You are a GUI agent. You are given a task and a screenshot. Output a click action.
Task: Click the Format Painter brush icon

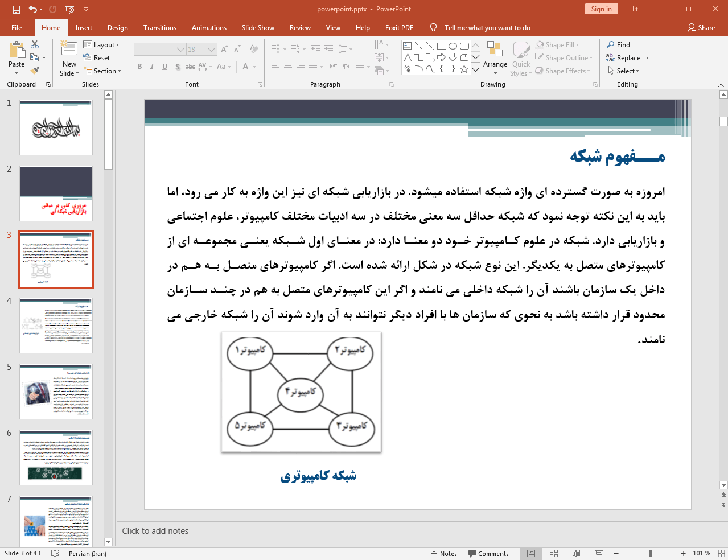click(35, 71)
